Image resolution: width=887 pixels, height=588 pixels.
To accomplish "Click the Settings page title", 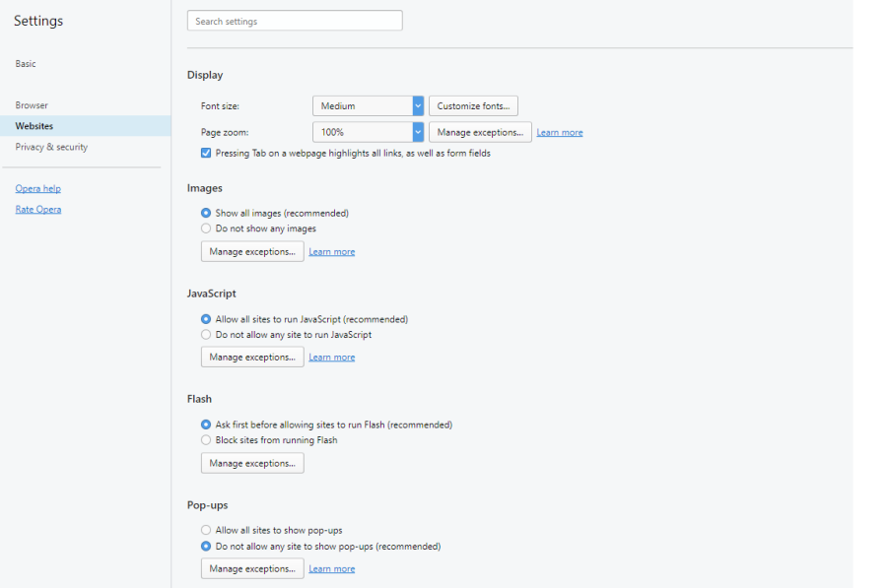I will tap(38, 21).
